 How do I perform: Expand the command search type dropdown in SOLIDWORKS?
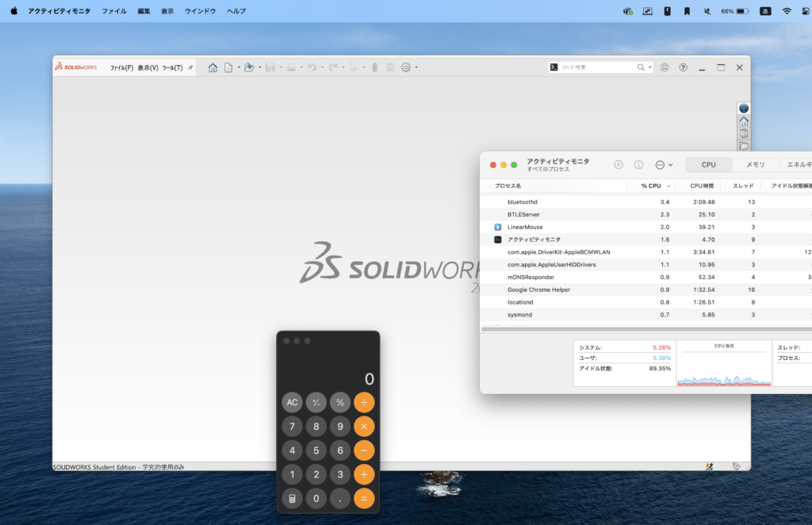point(650,67)
